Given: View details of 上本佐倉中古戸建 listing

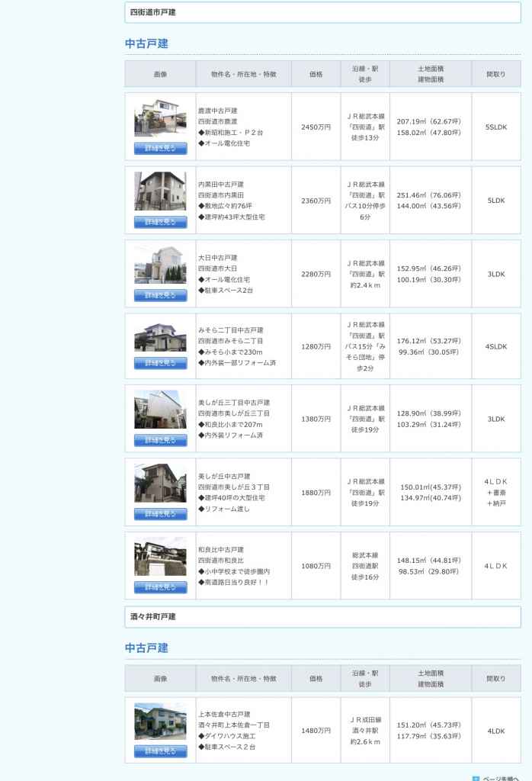Looking at the screenshot, I should 160,751.
